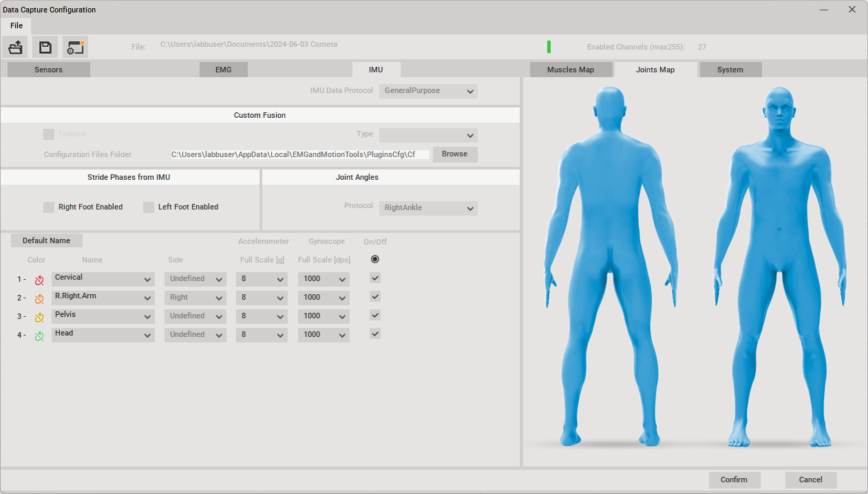The height and width of the screenshot is (494, 868).
Task: Click the save configuration floppy disk icon
Action: point(45,47)
